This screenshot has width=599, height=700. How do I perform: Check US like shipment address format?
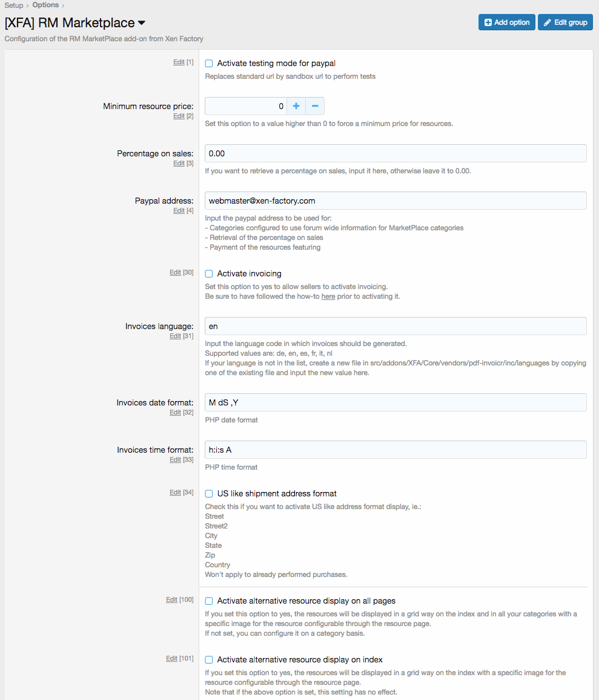click(209, 494)
